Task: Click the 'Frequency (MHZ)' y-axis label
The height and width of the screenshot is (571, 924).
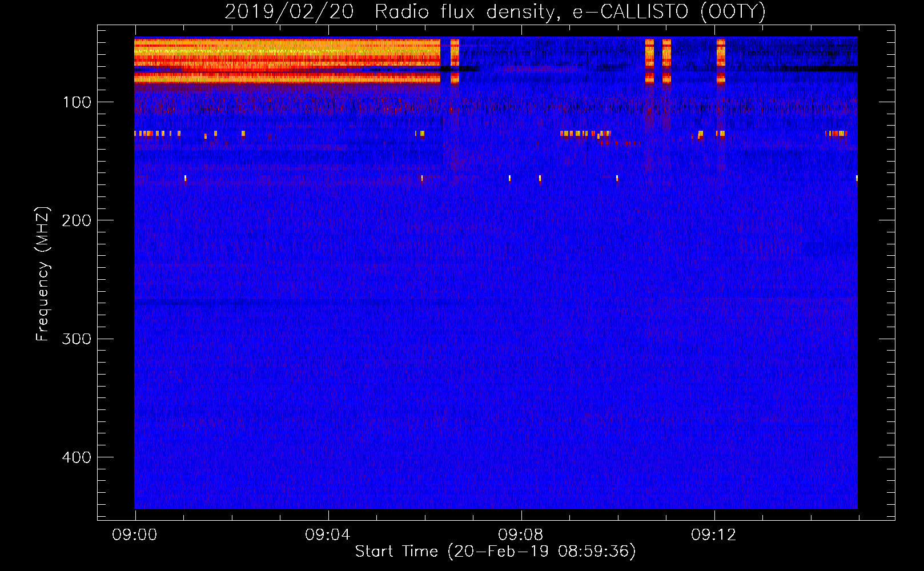Action: (43, 274)
